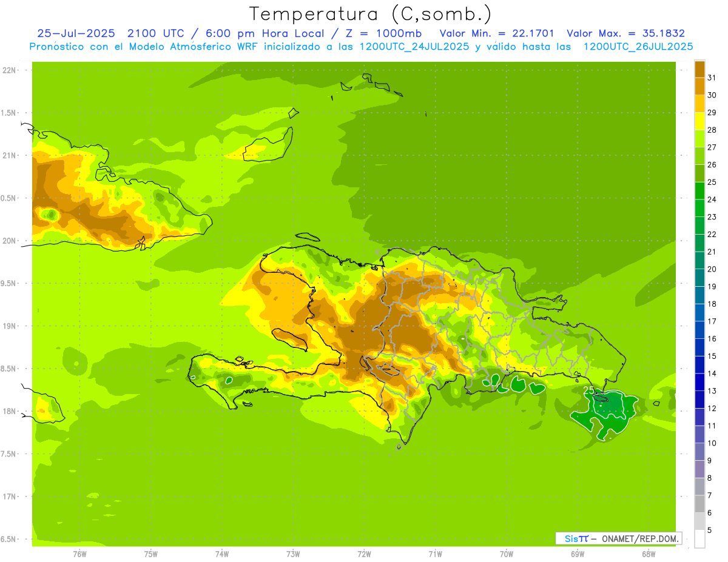
Task: Click "6:00 pm Hora Local" text
Action: click(x=265, y=33)
